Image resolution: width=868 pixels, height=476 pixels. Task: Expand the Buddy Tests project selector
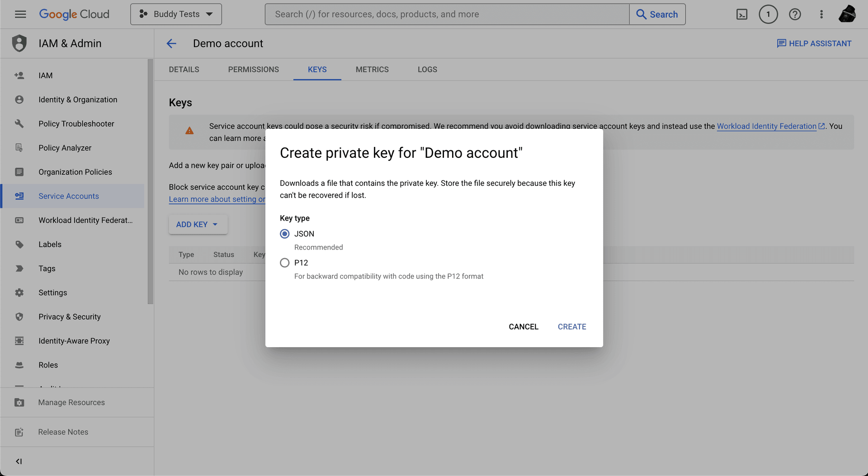pyautogui.click(x=176, y=14)
